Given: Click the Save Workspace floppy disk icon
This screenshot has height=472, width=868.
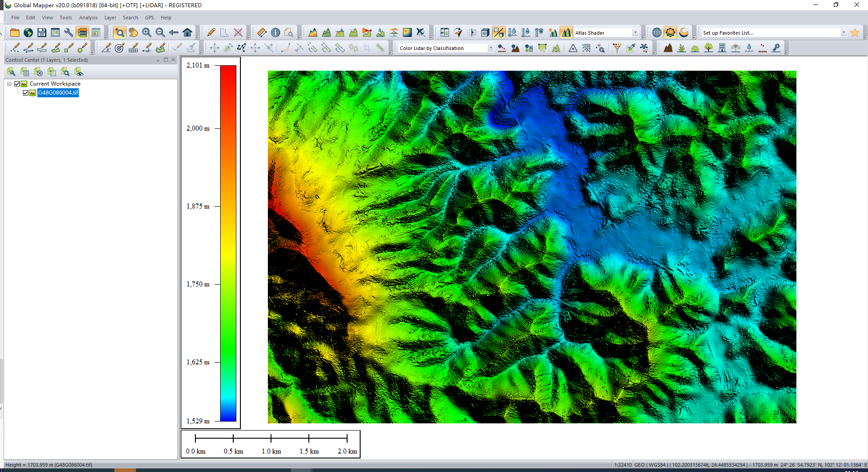Looking at the screenshot, I should (42, 32).
